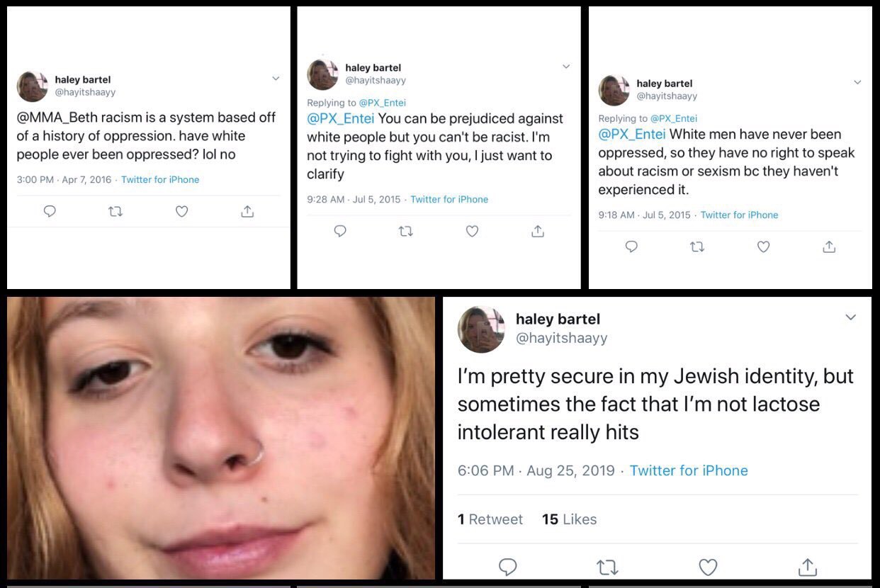The image size is (880, 588).
Task: Like the 'prejudiced against white people' tweet
Action: coord(472,231)
